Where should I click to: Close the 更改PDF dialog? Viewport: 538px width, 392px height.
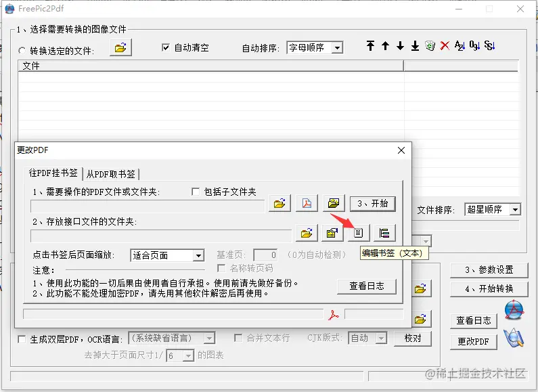tap(401, 150)
